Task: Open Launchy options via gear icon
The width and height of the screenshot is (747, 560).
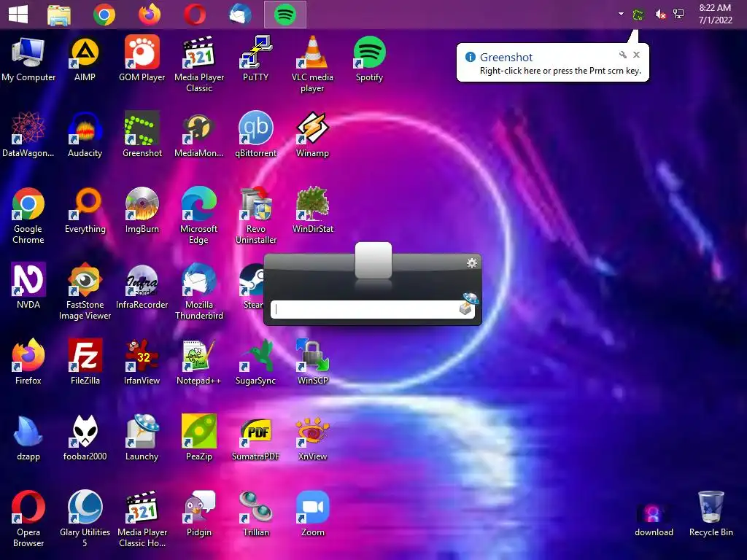Action: coord(472,262)
